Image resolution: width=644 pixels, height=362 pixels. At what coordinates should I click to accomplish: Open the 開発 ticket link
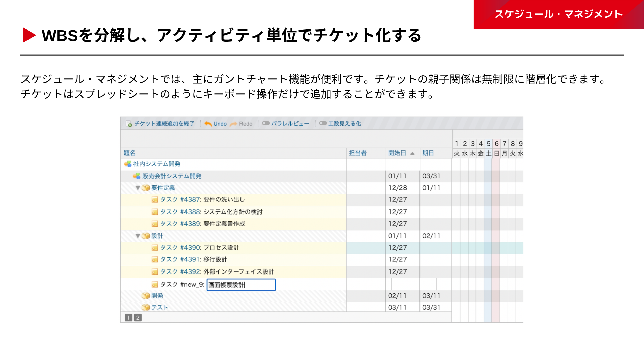(x=157, y=296)
